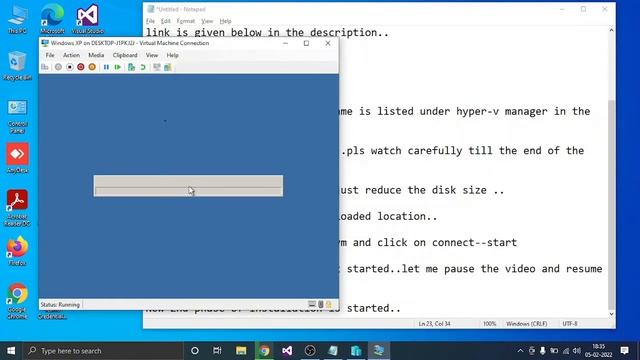Click Ctrl+Alt+Del icon in VM toolbar
This screenshot has height=360, width=640.
pyautogui.click(x=45, y=67)
